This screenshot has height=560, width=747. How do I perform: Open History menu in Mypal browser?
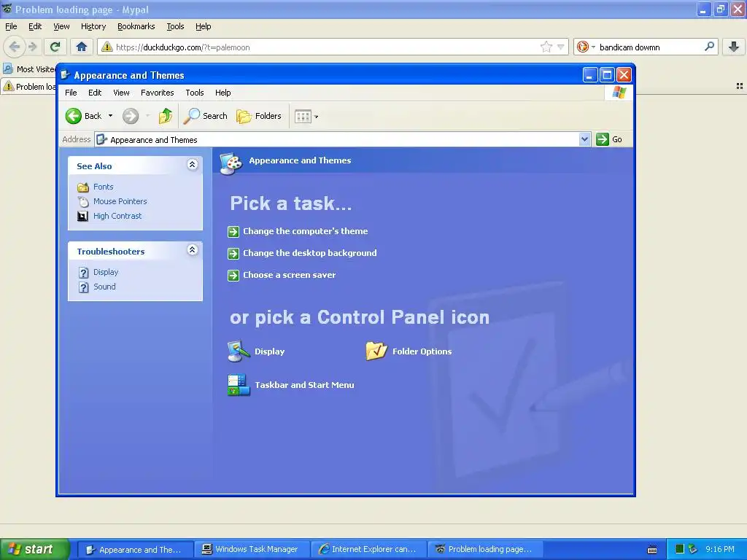(93, 27)
